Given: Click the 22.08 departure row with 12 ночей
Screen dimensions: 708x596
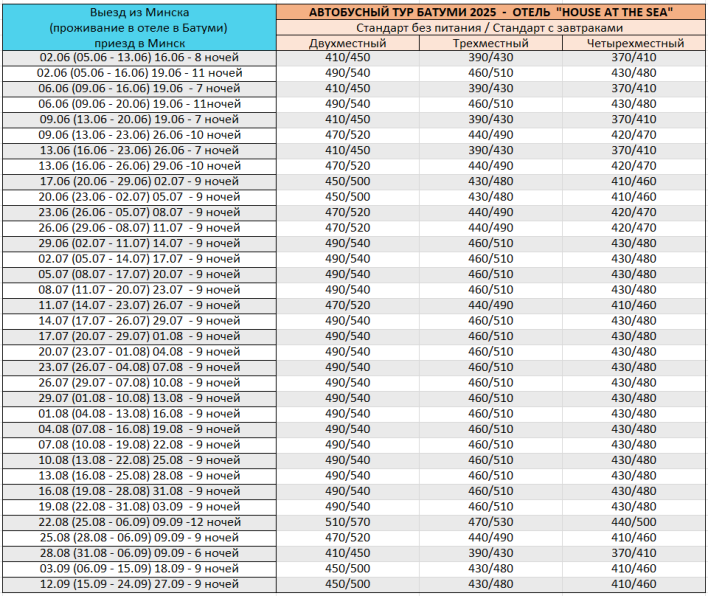Looking at the screenshot, I should 139,522.
